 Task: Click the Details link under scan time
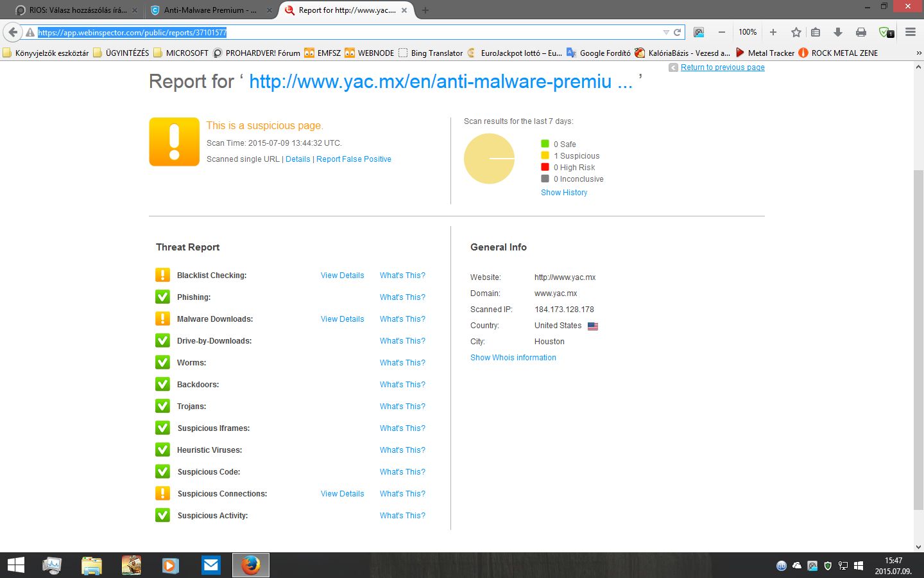pyautogui.click(x=298, y=159)
